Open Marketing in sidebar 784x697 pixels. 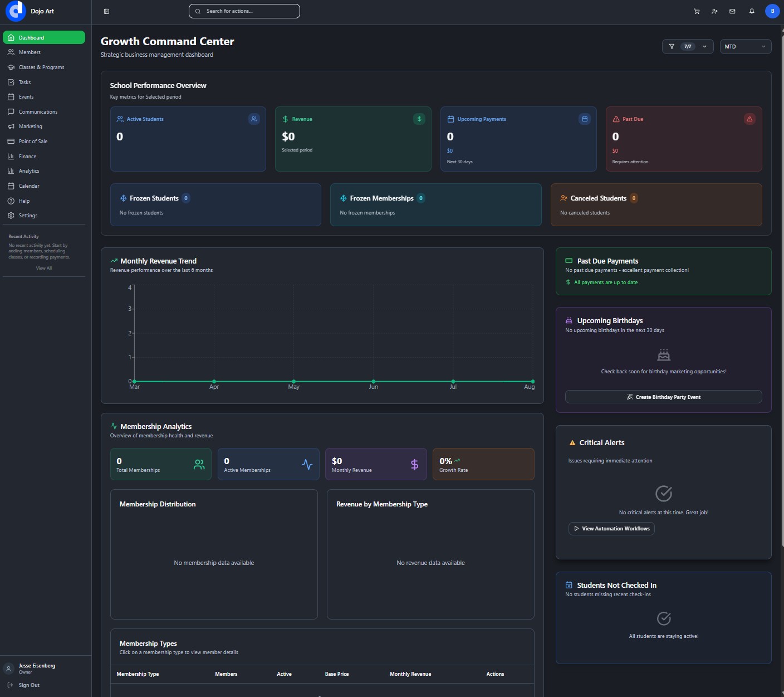tap(44, 126)
